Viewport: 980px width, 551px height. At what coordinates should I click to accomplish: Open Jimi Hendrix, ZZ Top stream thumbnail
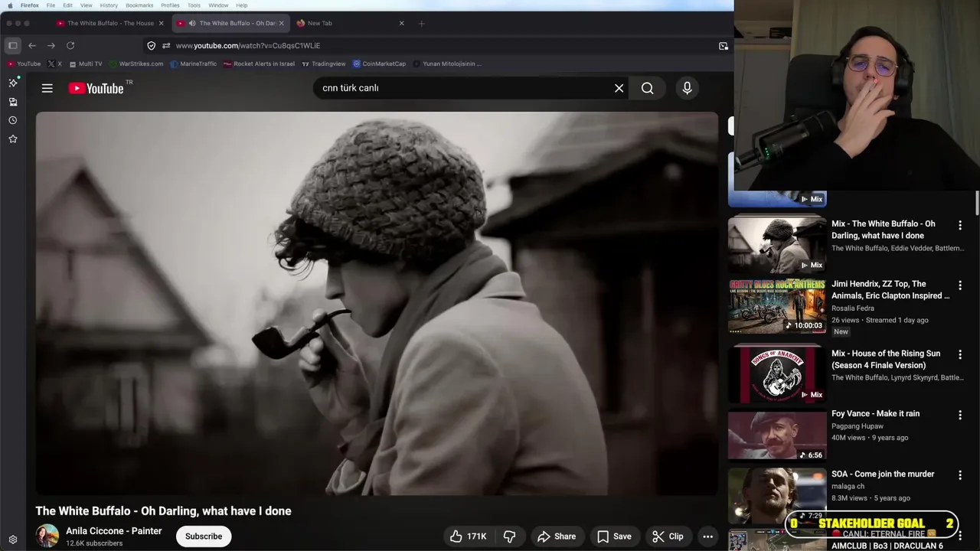pos(777,306)
